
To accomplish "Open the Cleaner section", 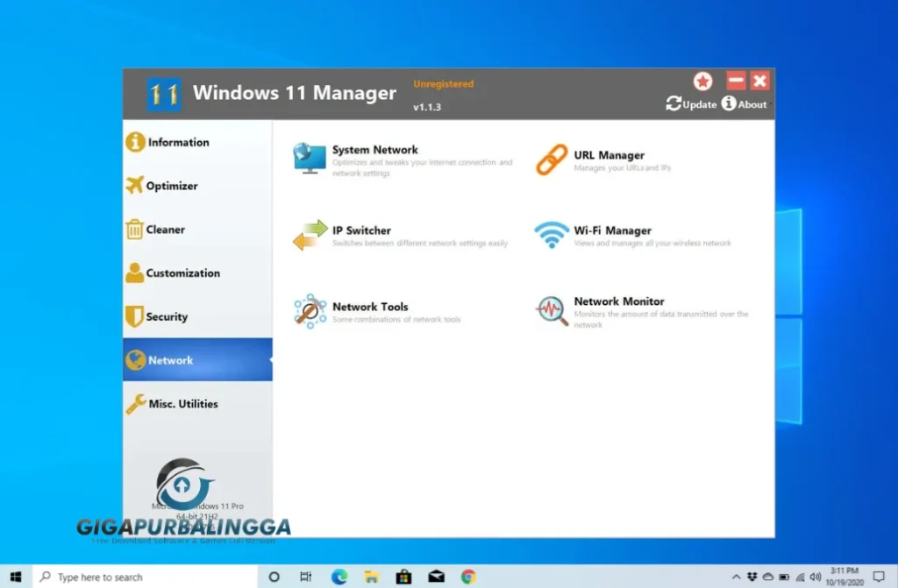I will click(x=168, y=229).
